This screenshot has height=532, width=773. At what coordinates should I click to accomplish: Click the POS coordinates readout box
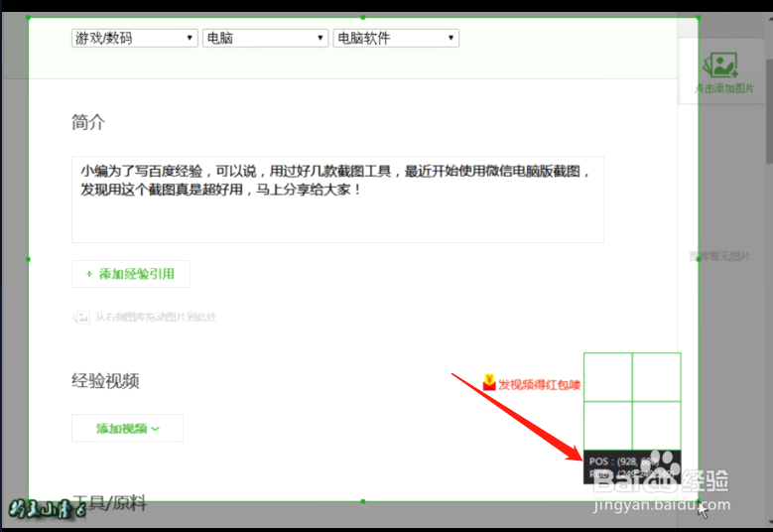[x=632, y=466]
